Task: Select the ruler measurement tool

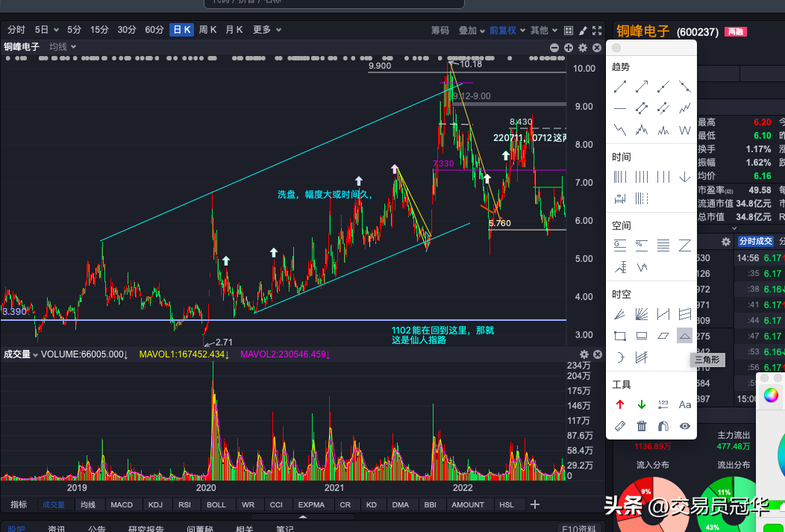Action: point(620,426)
